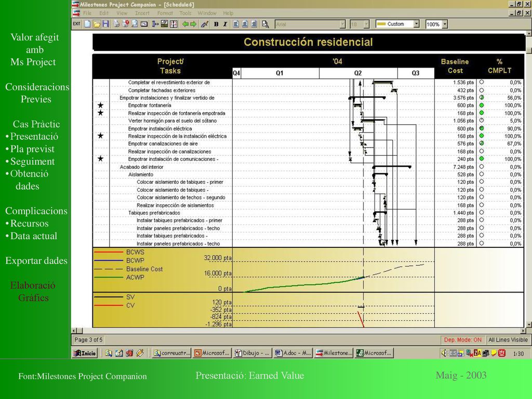Image resolution: width=532 pixels, height=399 pixels.
Task: Click the Q2 timeline header
Action: (x=358, y=73)
